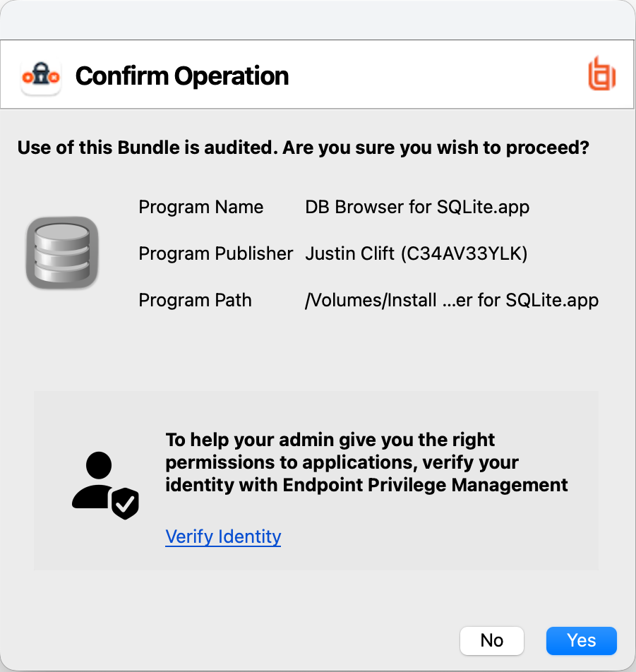The image size is (636, 672).
Task: Click the Program Path label
Action: [195, 300]
